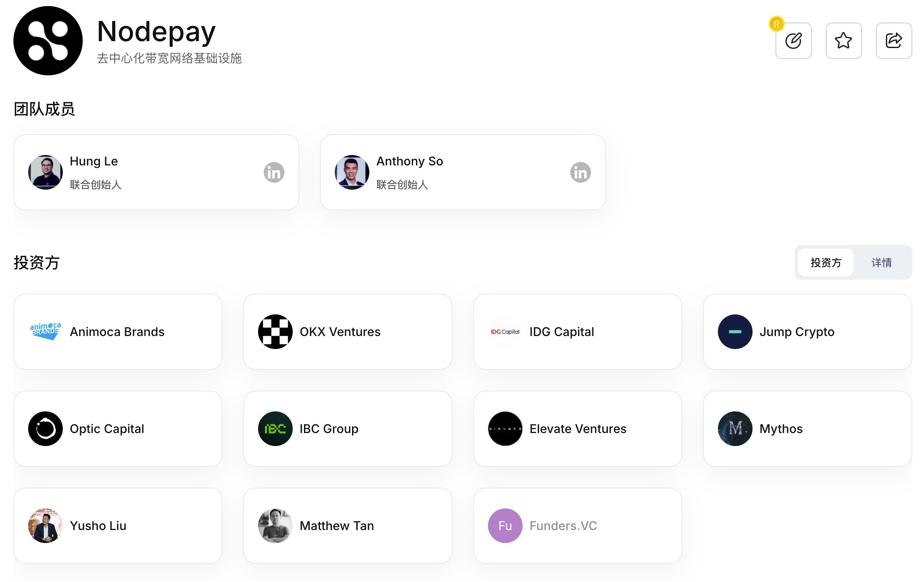The width and height of the screenshot is (924, 582).
Task: Open Optic Capital investor card
Action: (118, 429)
